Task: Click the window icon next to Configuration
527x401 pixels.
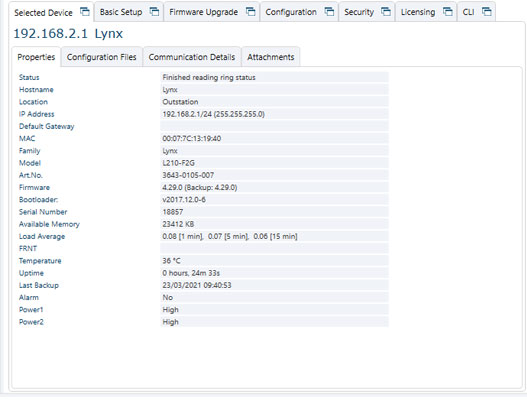Action: pyautogui.click(x=329, y=12)
